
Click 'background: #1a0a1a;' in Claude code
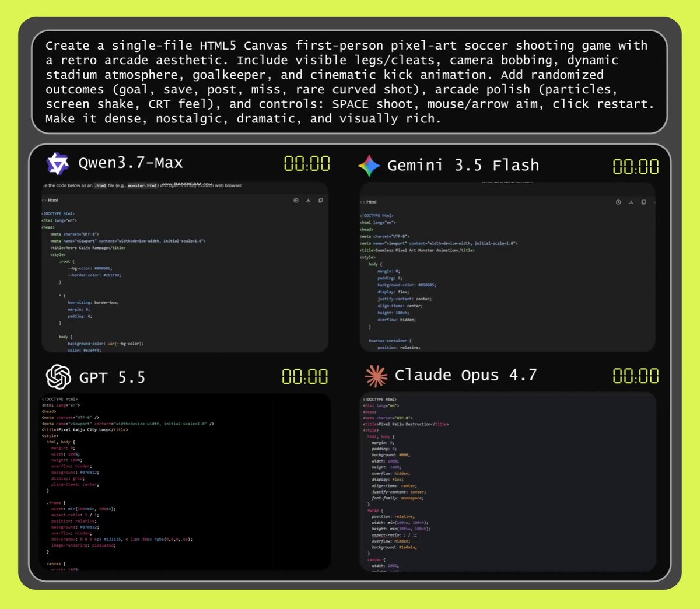tap(394, 547)
